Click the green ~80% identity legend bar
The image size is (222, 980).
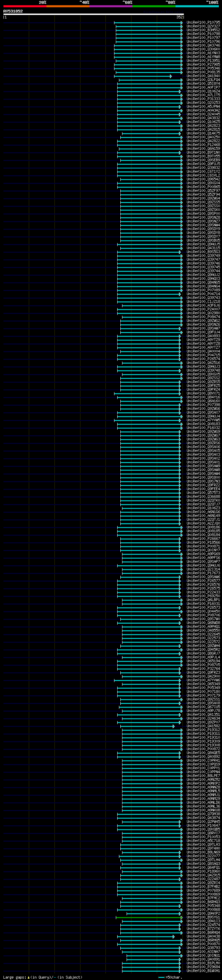pos(154,6)
